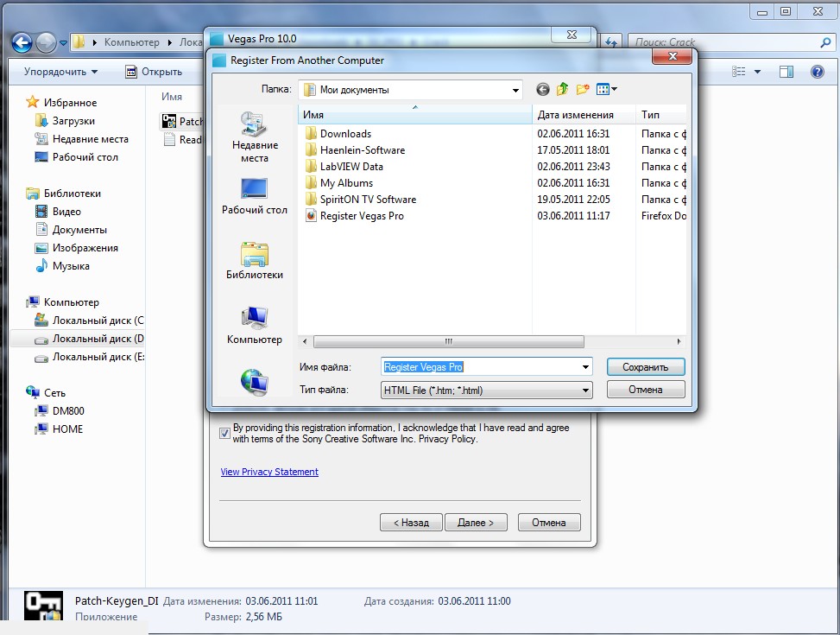Create new folder icon in save dialog
This screenshot has width=840, height=635.
[x=583, y=90]
